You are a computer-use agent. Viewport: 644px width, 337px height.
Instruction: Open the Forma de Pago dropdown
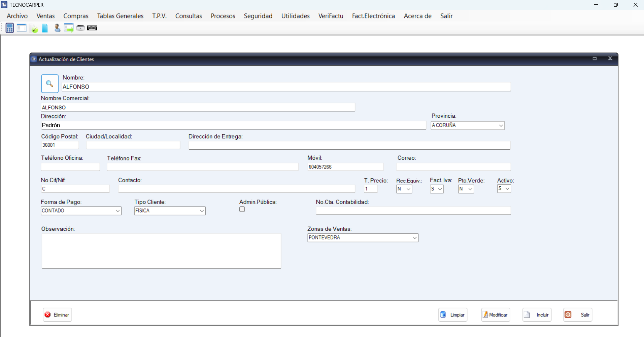tap(117, 211)
